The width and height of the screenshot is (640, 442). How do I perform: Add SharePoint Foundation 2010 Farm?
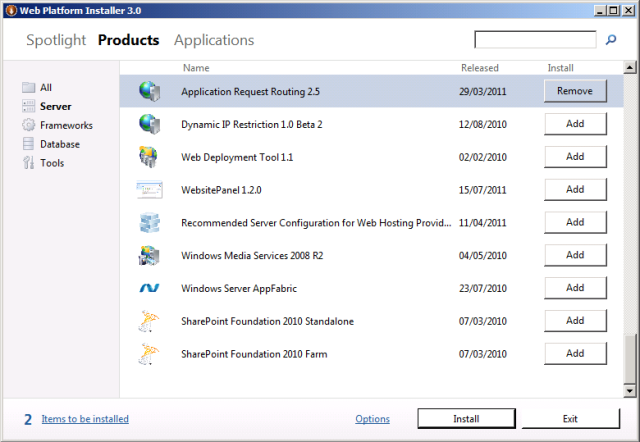[x=575, y=354]
